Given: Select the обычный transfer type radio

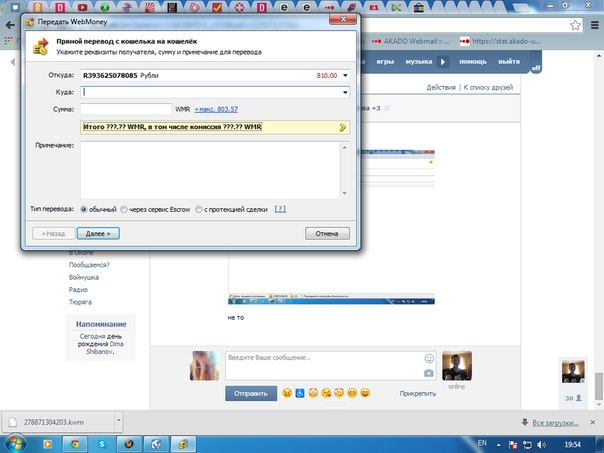Looking at the screenshot, I should tap(84, 209).
